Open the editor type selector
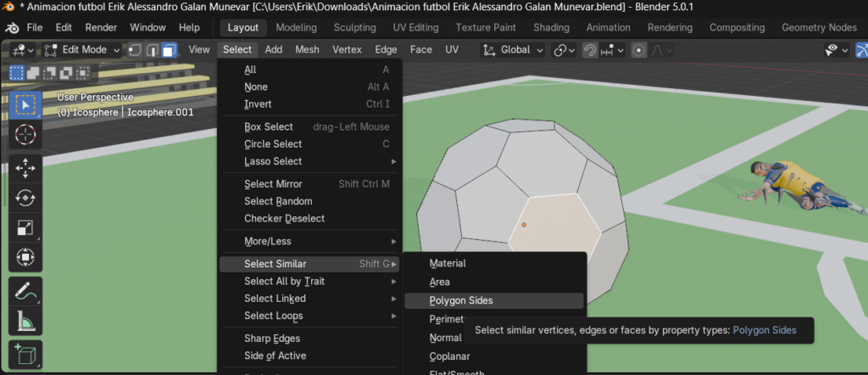This screenshot has width=868, height=375. coord(22,50)
